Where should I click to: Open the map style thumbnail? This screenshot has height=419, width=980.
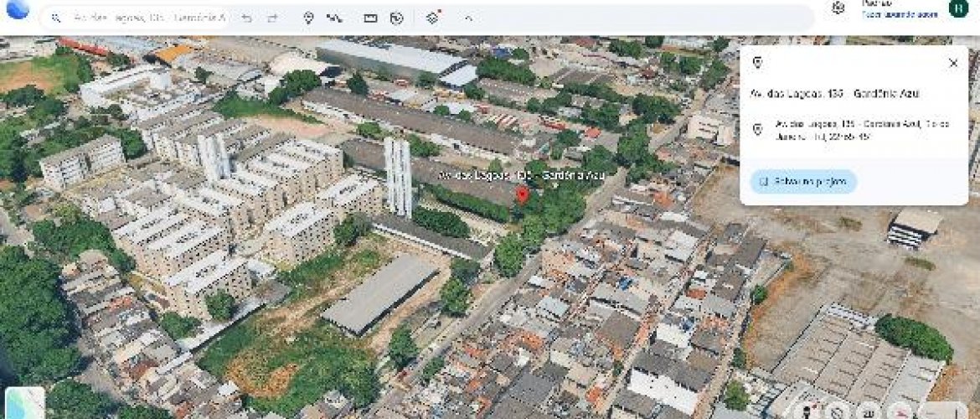pyautogui.click(x=25, y=404)
